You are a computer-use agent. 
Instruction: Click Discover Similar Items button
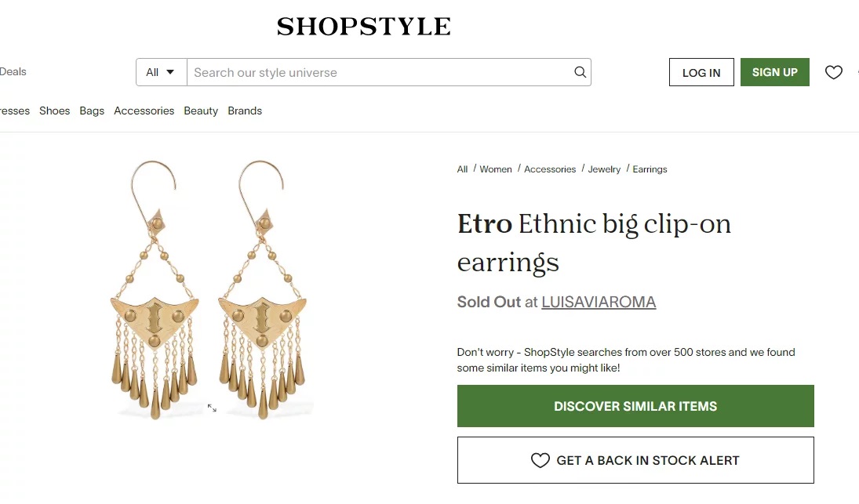(635, 406)
